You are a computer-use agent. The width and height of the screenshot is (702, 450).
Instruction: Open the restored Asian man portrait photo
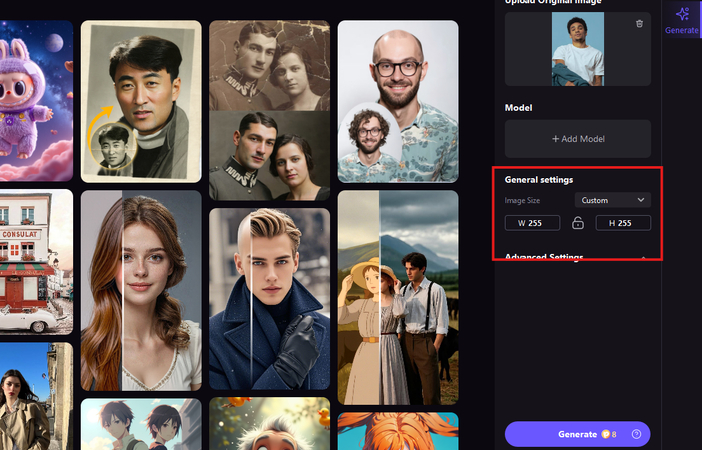coord(141,101)
